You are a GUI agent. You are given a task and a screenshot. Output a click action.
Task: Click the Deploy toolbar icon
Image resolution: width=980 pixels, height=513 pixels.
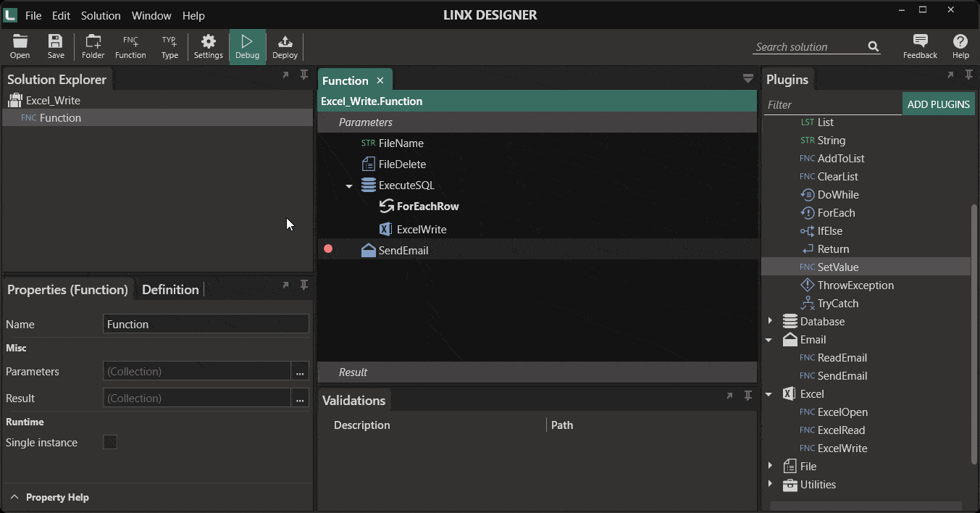click(285, 46)
